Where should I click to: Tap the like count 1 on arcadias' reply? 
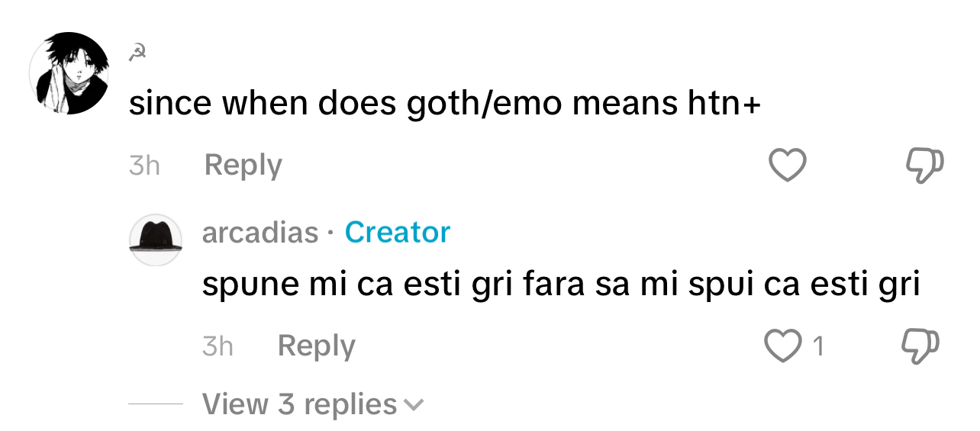pos(818,347)
